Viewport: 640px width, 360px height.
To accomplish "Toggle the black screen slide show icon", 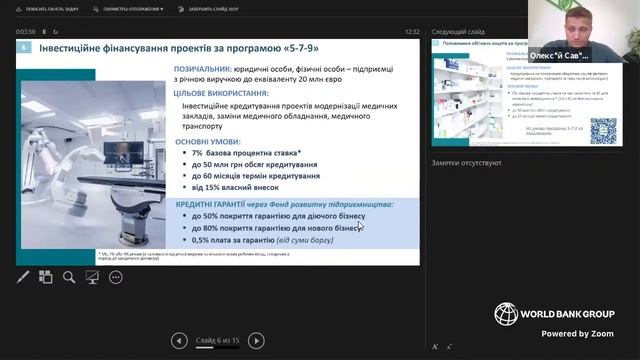I will (x=92, y=277).
